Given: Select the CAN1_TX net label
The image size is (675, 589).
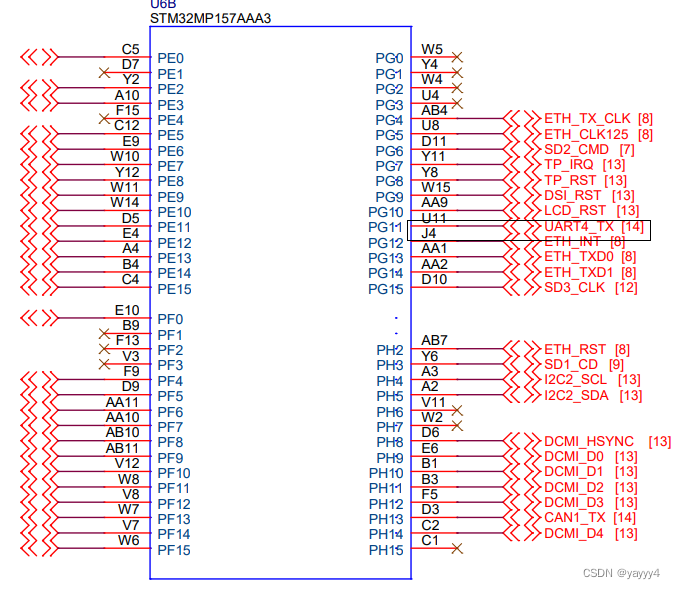Looking at the screenshot, I should tap(575, 518).
